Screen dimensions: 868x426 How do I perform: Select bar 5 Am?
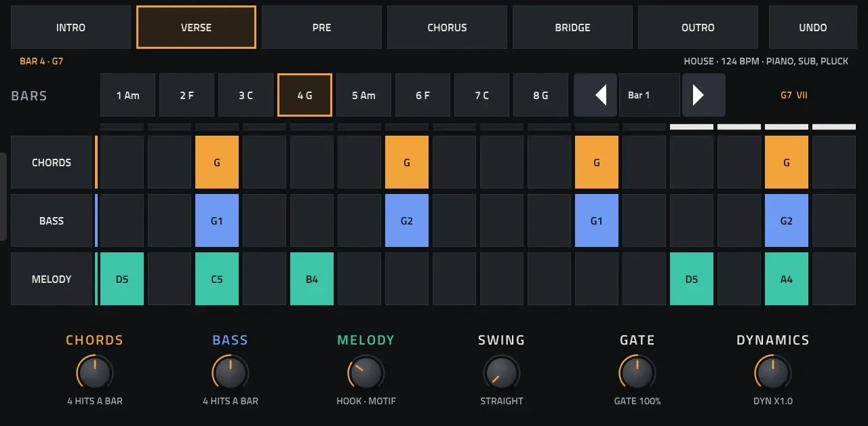(363, 95)
